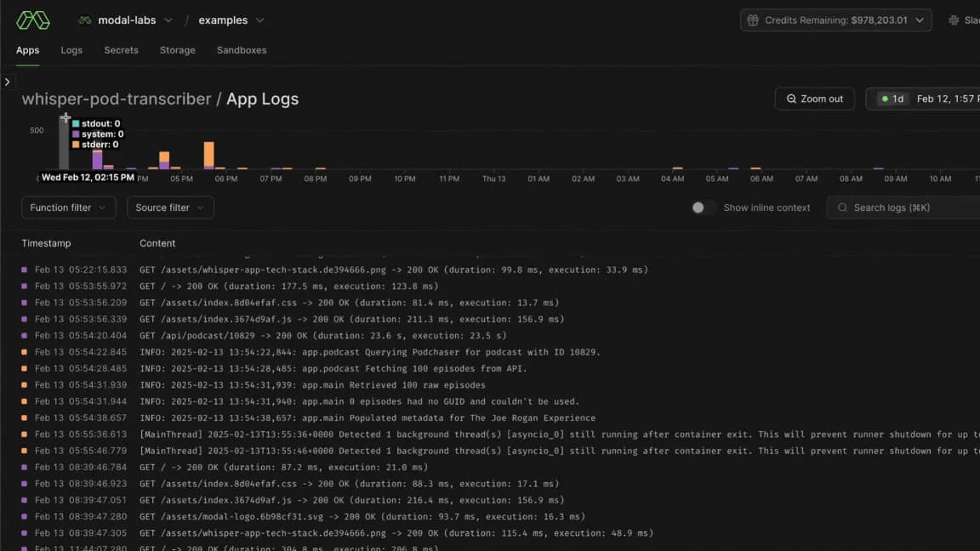This screenshot has width=980, height=551.
Task: Toggle Show inline context switch
Action: tap(704, 207)
